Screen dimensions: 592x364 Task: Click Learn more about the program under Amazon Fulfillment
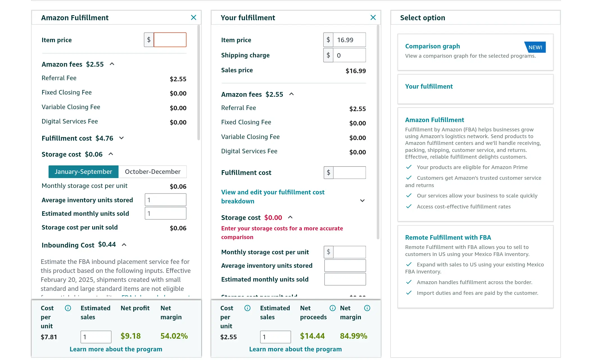pos(116,349)
